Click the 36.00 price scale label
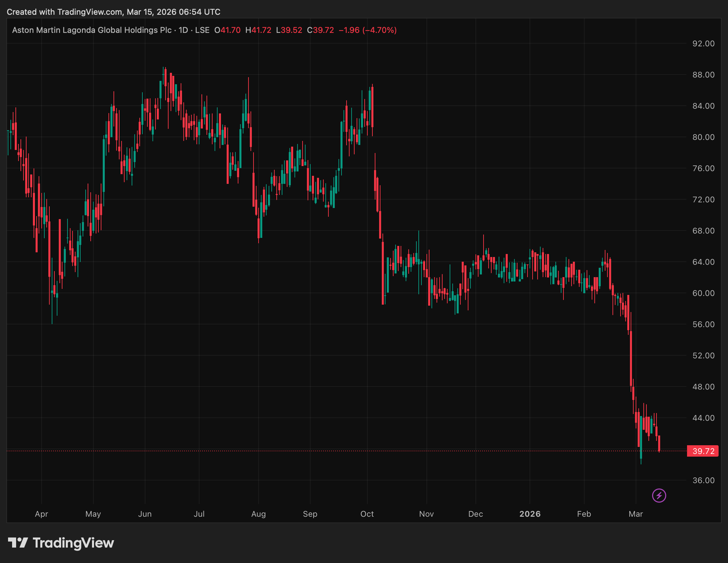728x563 pixels. (703, 480)
